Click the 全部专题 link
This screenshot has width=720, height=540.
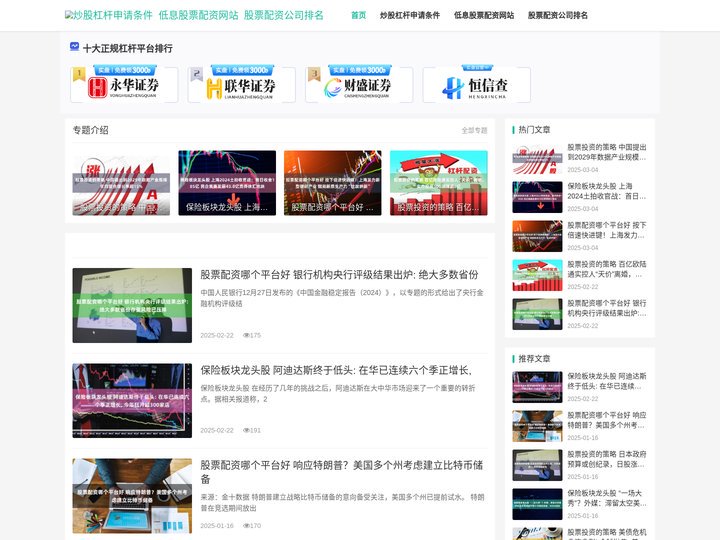click(x=474, y=130)
